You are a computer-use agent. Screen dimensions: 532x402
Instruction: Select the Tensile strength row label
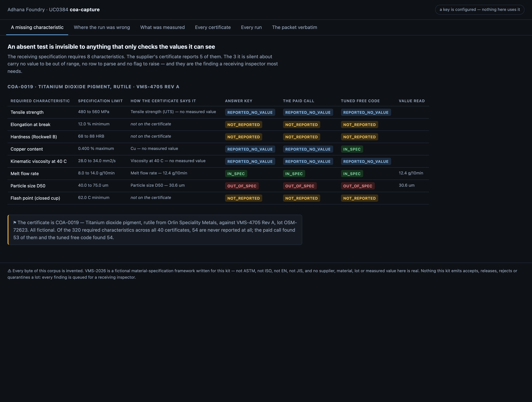coord(27,112)
